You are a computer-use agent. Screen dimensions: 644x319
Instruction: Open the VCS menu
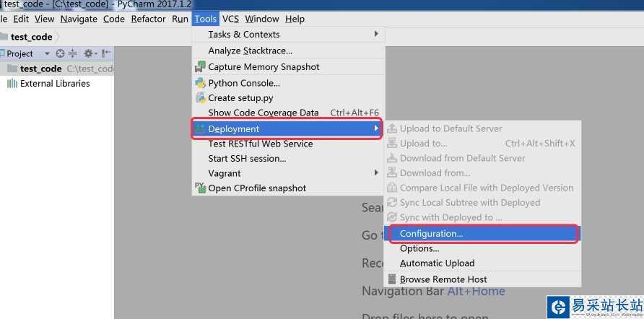point(230,19)
